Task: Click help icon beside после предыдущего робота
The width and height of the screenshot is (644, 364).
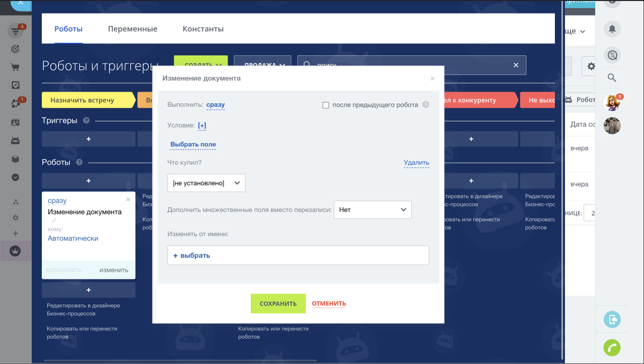Action: coord(425,105)
